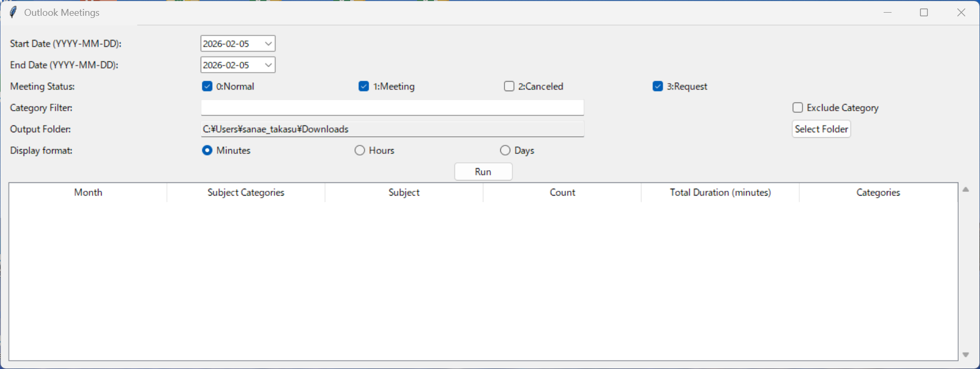Screen dimensions: 980x369
Task: Click the Run button
Action: pyautogui.click(x=483, y=172)
